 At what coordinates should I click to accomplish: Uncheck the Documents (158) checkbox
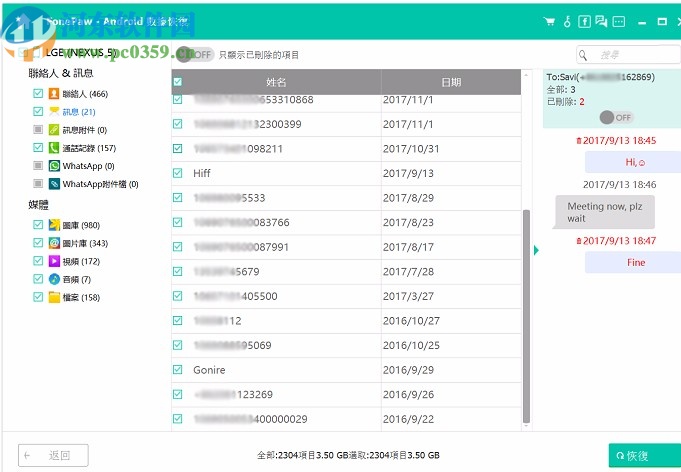point(38,297)
